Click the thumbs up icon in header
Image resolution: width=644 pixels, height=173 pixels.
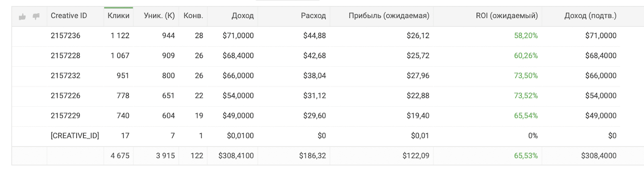tap(22, 16)
